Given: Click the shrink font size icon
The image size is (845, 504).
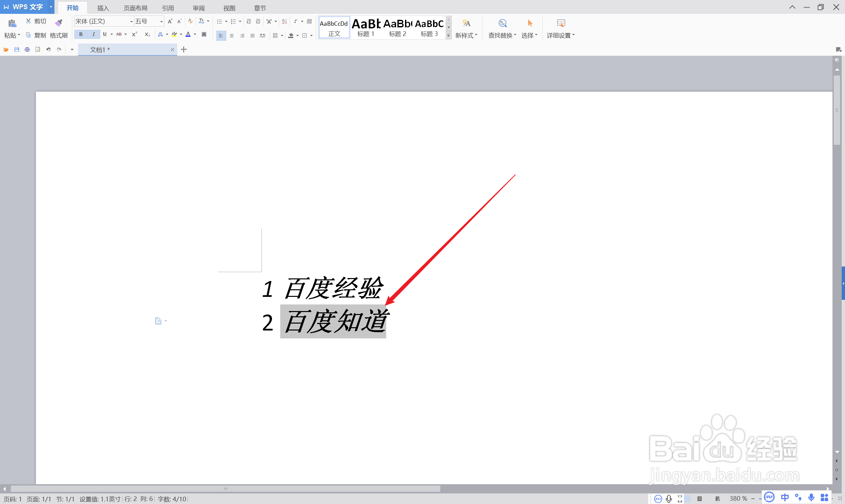Looking at the screenshot, I should click(x=179, y=21).
